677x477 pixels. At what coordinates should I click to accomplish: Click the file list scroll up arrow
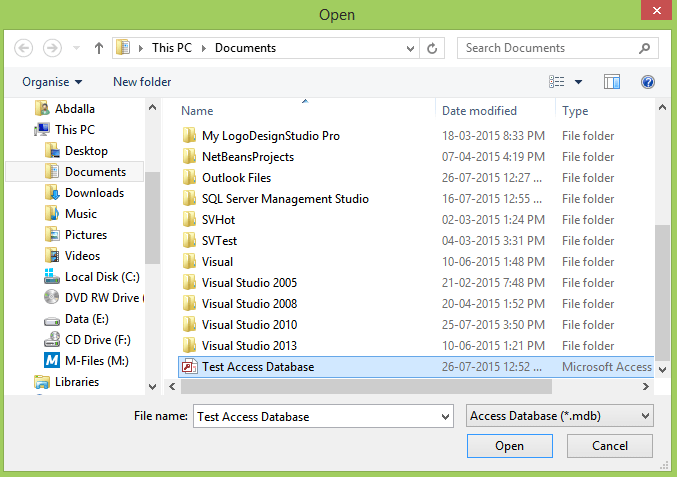pos(662,107)
